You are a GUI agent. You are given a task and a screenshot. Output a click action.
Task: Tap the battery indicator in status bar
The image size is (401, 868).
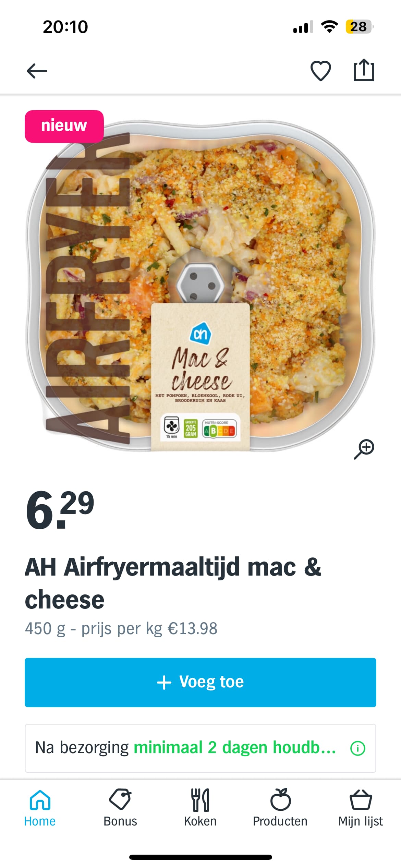[x=359, y=26]
